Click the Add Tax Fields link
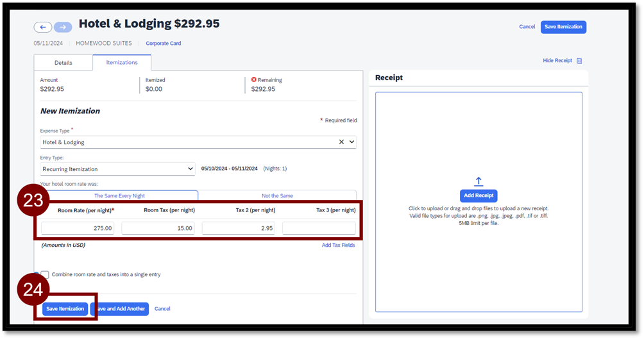Viewport: 644px width, 339px height. pos(338,245)
